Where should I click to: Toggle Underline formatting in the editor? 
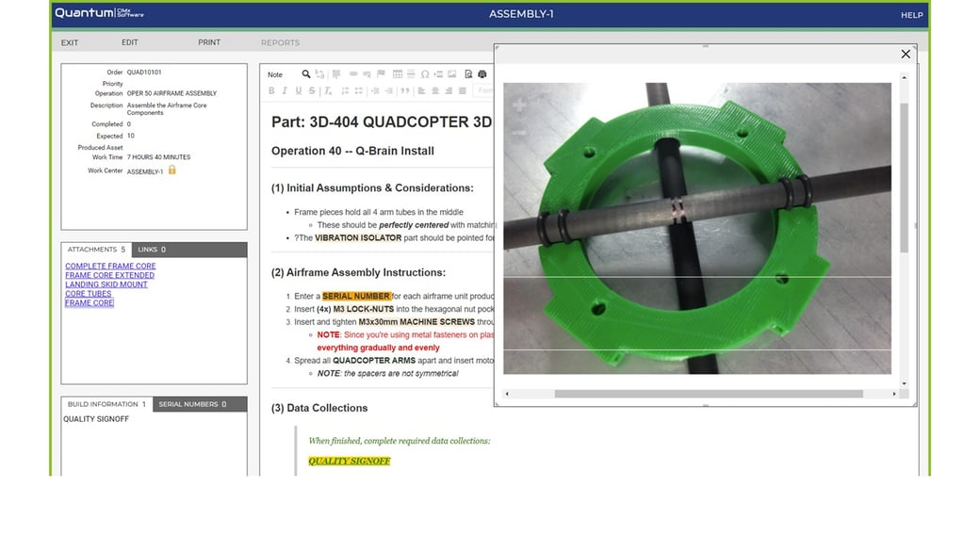[x=298, y=91]
